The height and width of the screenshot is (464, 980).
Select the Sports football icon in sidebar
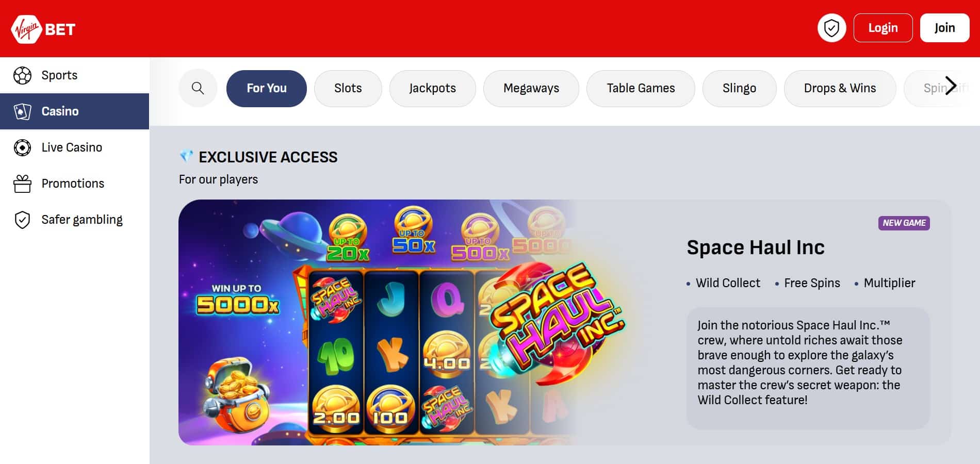(x=22, y=75)
